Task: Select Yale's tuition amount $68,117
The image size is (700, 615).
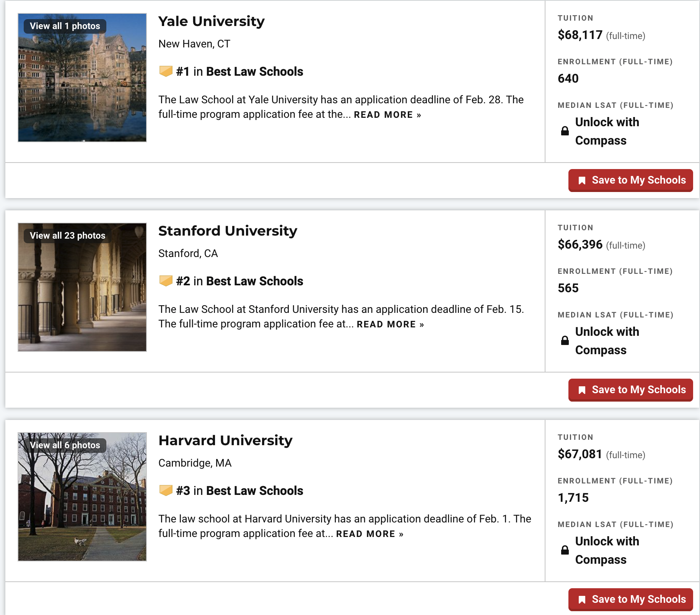Action: [x=580, y=35]
